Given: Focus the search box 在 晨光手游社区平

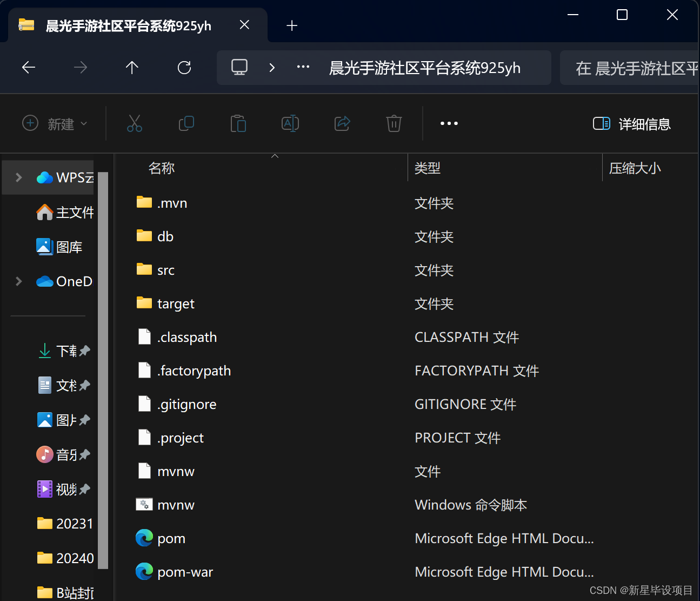Looking at the screenshot, I should tap(629, 68).
